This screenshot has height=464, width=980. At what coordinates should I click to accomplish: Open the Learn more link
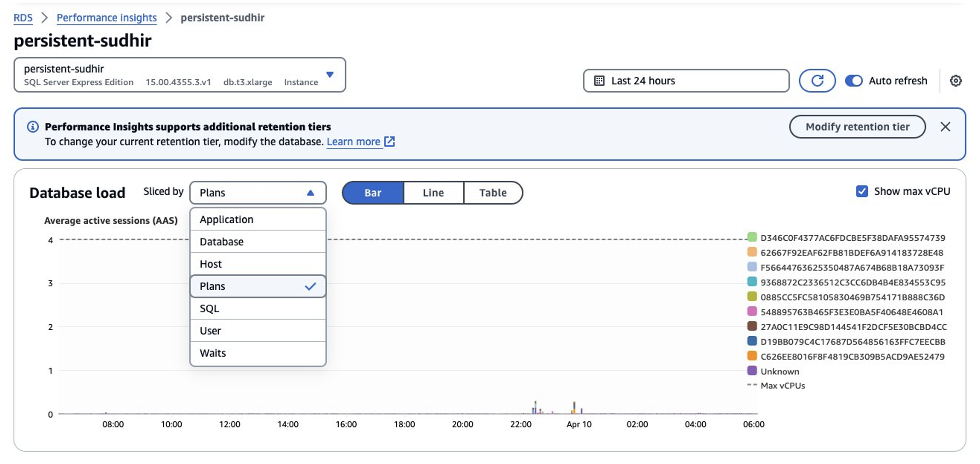[353, 142]
